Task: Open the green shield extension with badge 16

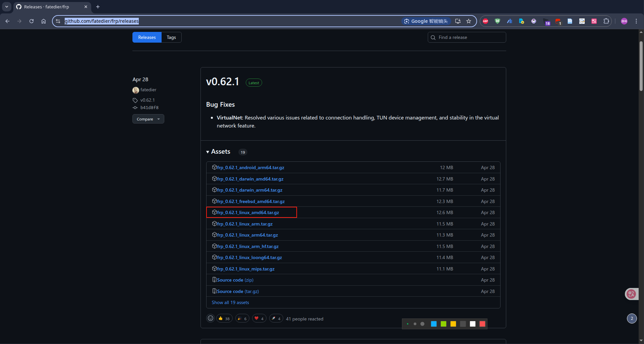Action: (497, 21)
